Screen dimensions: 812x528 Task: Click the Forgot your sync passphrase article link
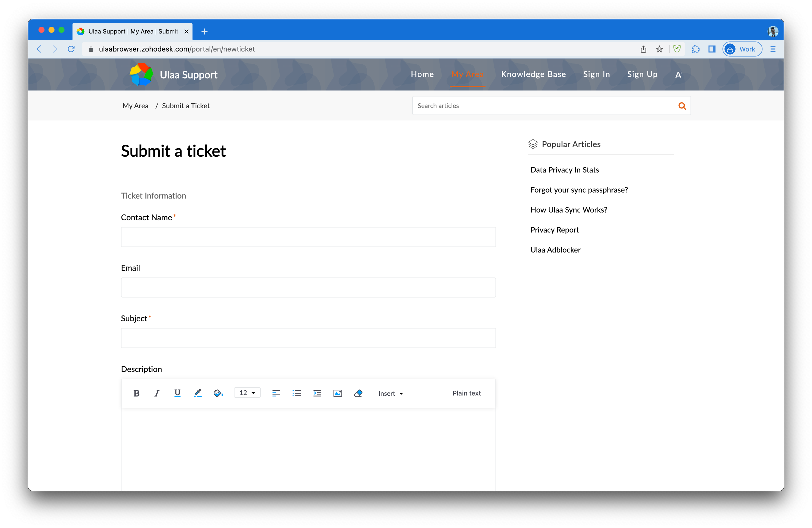coord(579,189)
